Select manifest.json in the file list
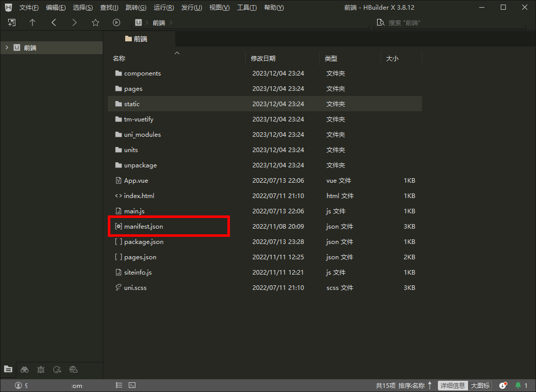The height and width of the screenshot is (392, 536). (144, 226)
